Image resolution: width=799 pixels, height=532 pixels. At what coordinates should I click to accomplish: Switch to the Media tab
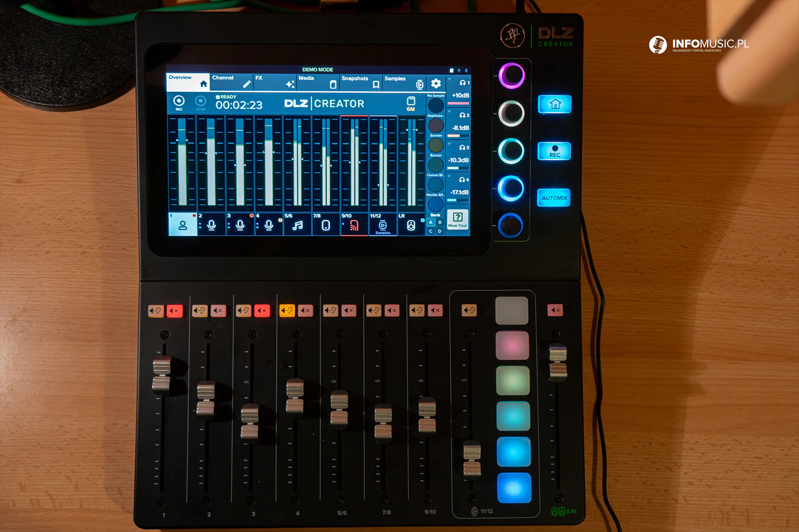(x=318, y=82)
